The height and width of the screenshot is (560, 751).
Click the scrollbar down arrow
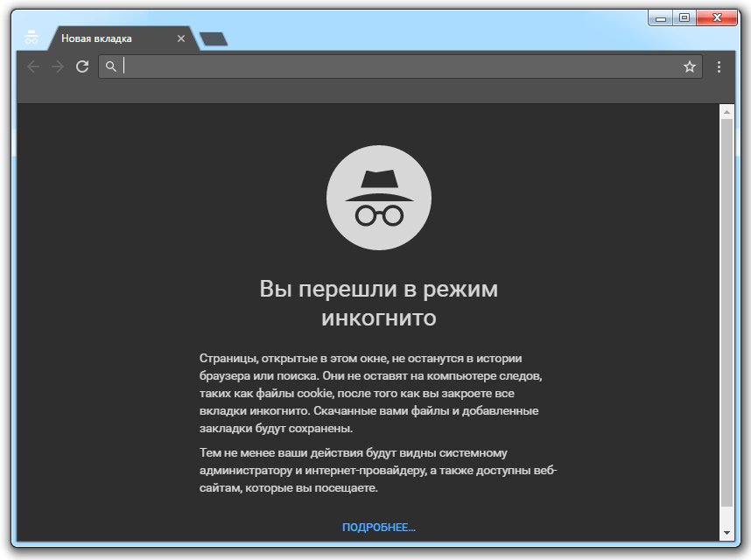726,533
